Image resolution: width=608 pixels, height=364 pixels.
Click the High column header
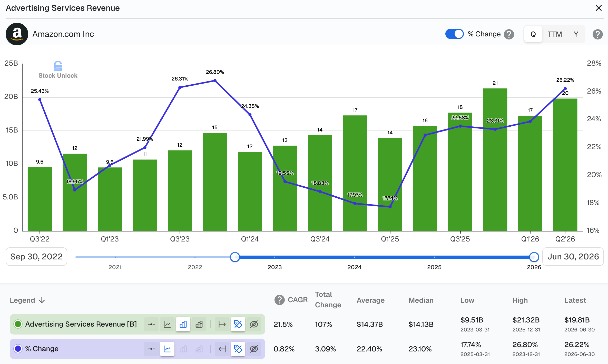(x=520, y=300)
